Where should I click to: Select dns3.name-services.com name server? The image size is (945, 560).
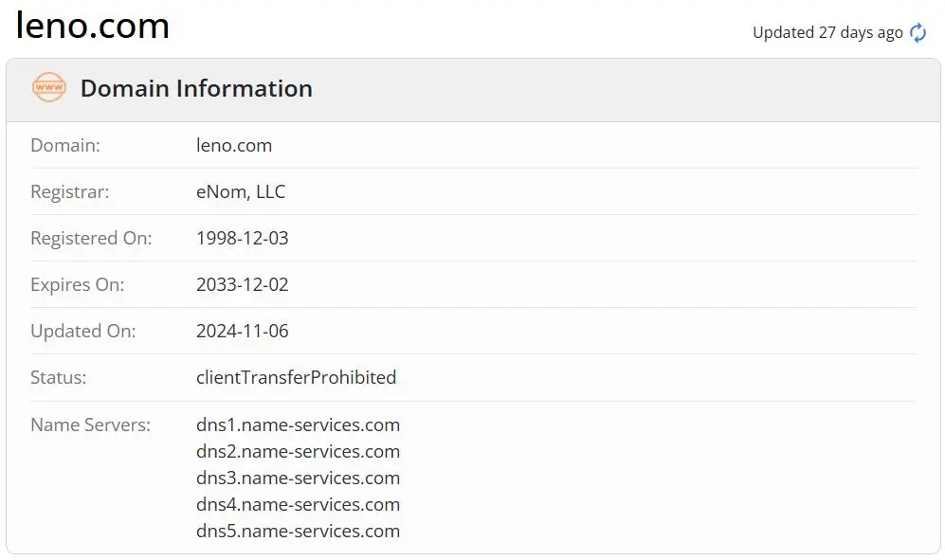(298, 478)
